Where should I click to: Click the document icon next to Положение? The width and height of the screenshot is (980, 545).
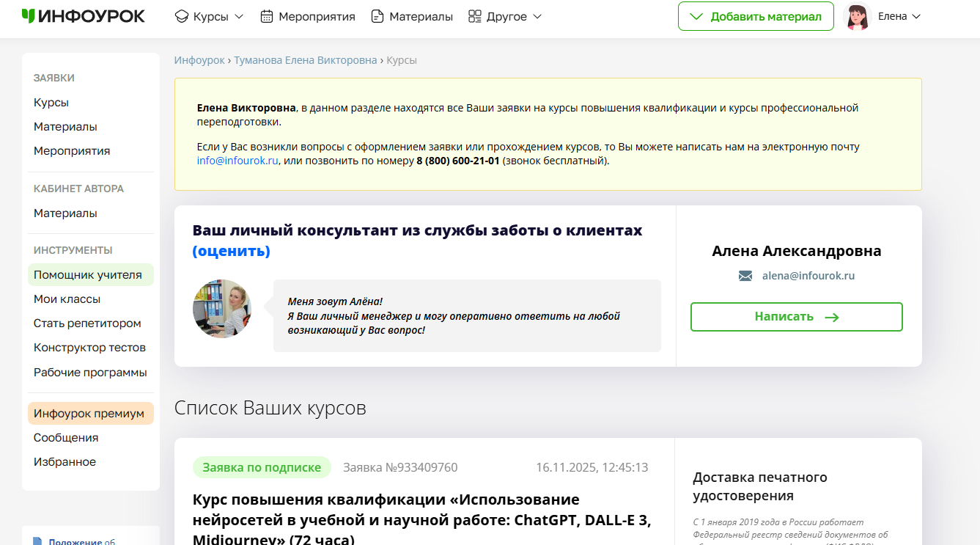(37, 541)
